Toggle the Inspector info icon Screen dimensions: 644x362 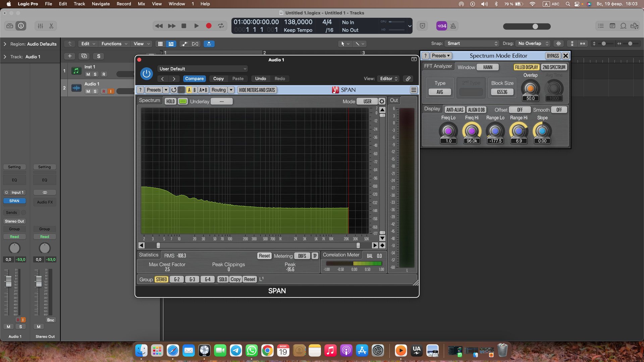21,26
